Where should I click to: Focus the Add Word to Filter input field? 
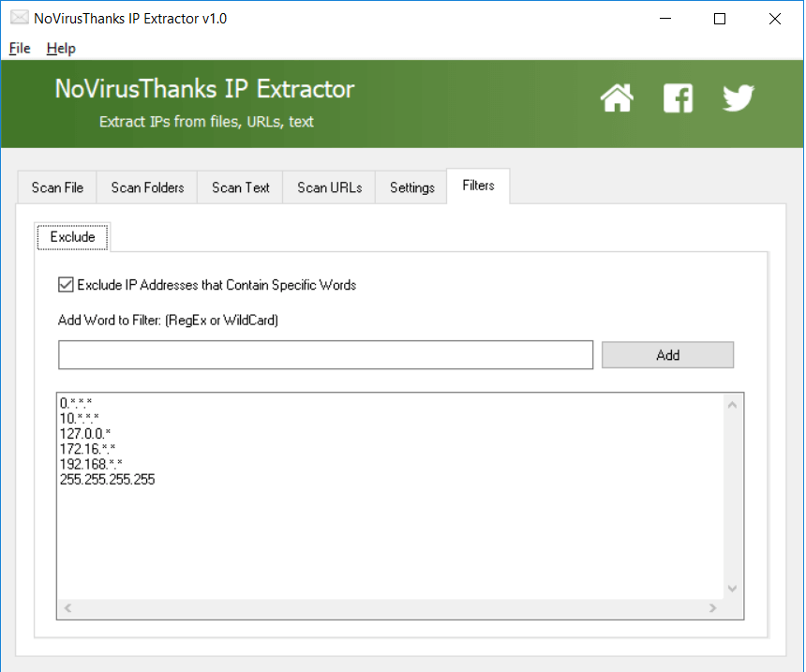pyautogui.click(x=325, y=355)
